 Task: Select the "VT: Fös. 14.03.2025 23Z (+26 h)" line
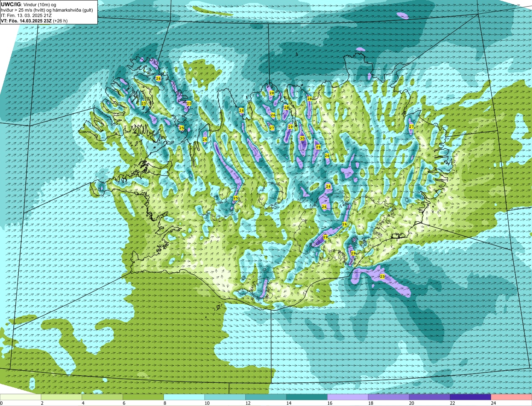(34, 21)
